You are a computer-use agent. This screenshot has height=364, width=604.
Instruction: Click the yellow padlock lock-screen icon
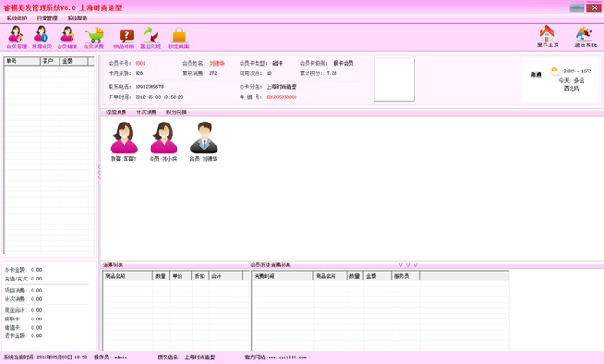178,37
